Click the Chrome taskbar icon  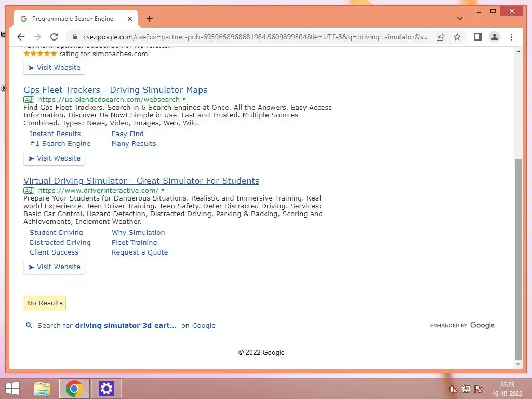coord(74,389)
